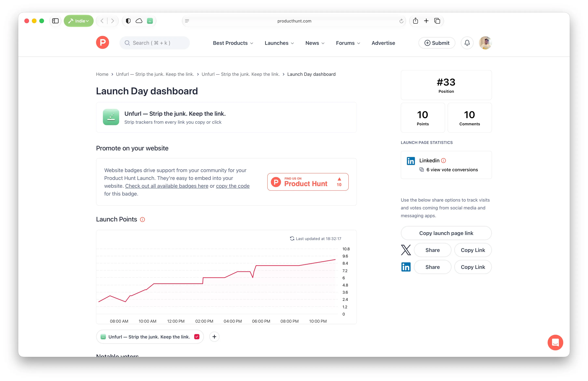The image size is (588, 381).
Task: Click the reader view icon in address bar
Action: click(187, 21)
